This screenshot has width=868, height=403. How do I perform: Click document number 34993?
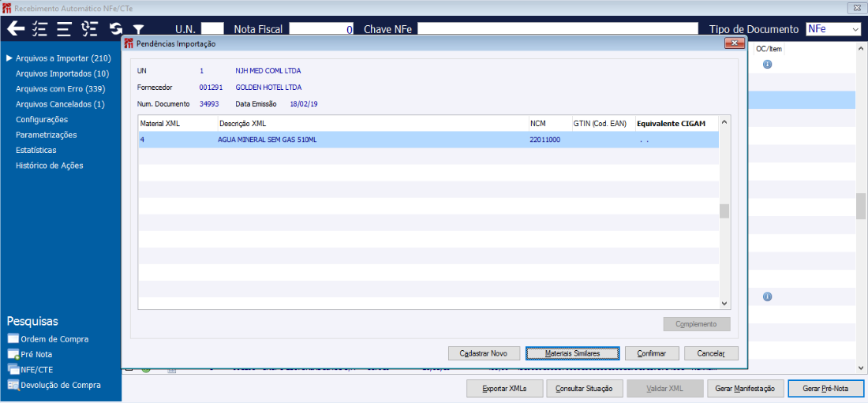pyautogui.click(x=208, y=103)
